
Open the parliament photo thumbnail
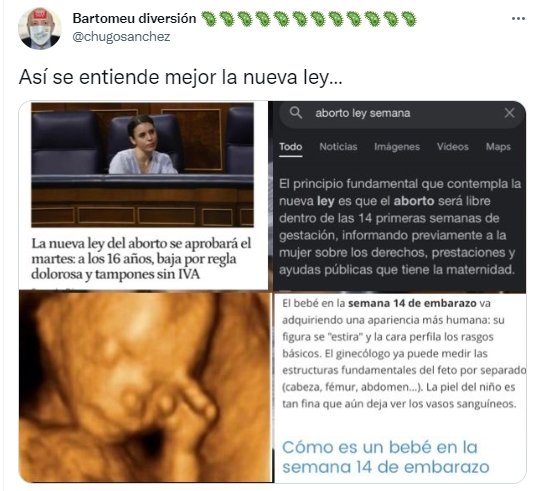[x=143, y=165]
